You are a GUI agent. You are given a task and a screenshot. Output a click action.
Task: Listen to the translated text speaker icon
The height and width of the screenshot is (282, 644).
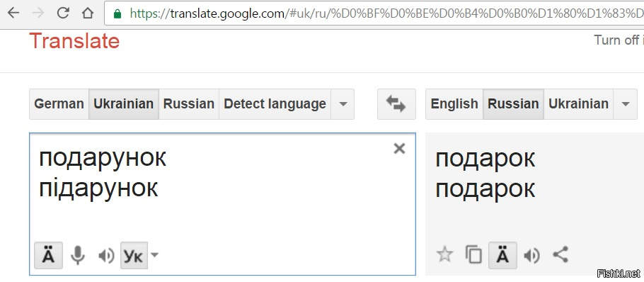pyautogui.click(x=532, y=255)
